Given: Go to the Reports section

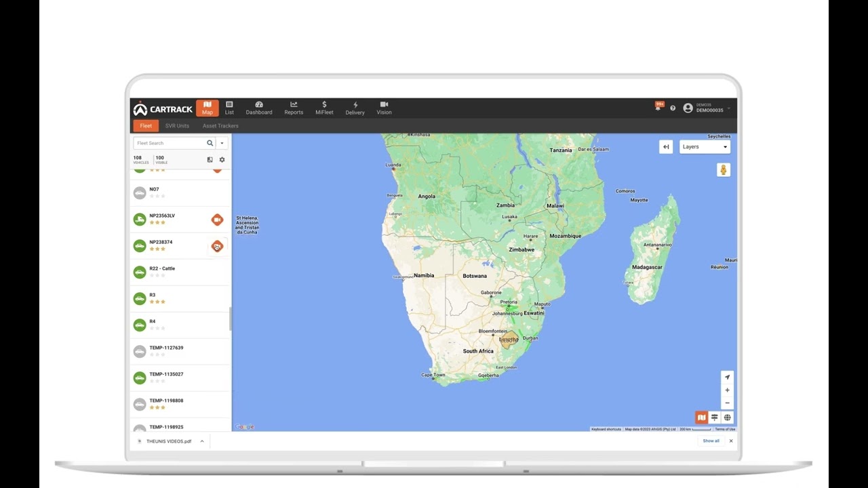Looking at the screenshot, I should click(x=294, y=108).
